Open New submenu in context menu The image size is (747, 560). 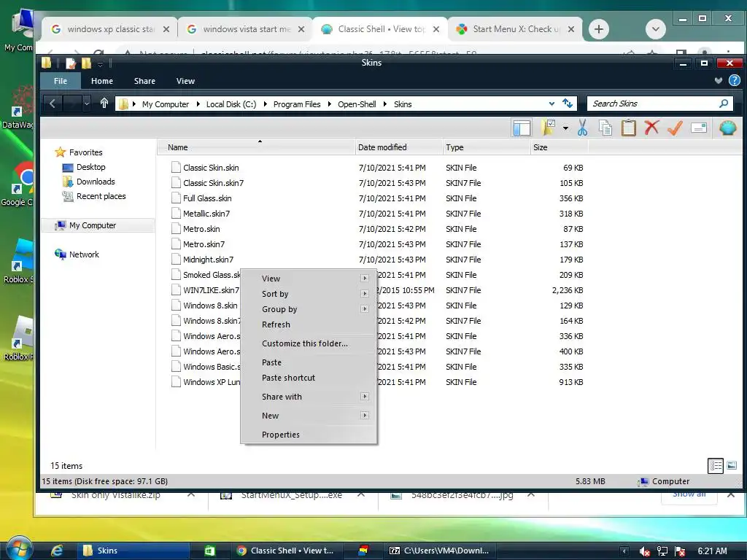(x=309, y=415)
